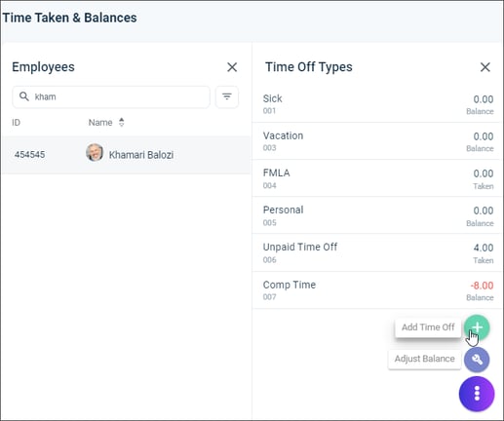Open the employee filter icon

coord(227,96)
